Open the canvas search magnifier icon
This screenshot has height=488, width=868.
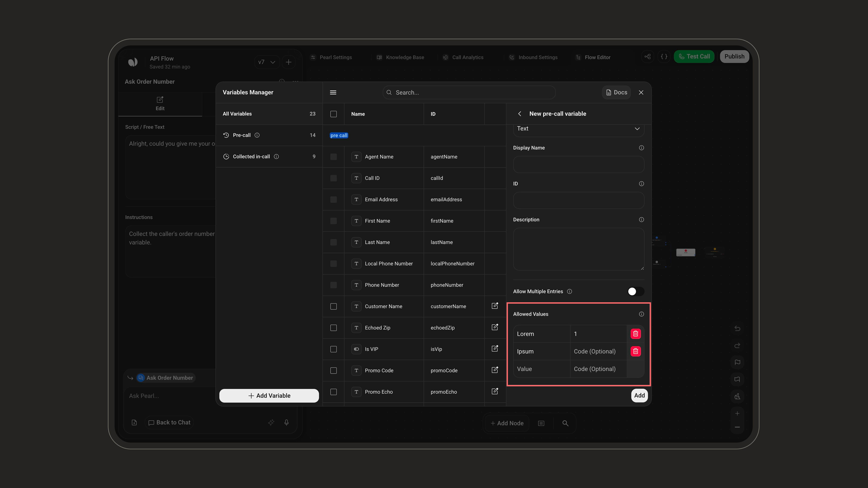tap(565, 423)
